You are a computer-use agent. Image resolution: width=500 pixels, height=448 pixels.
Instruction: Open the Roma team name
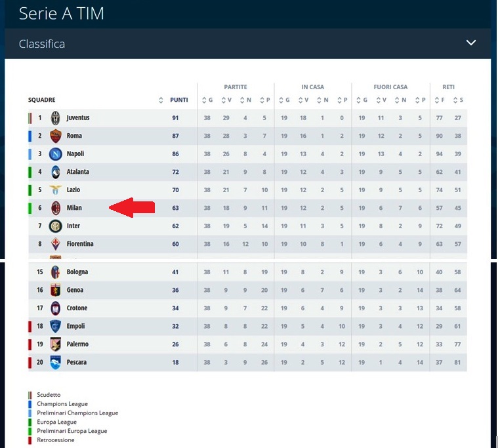click(x=74, y=136)
